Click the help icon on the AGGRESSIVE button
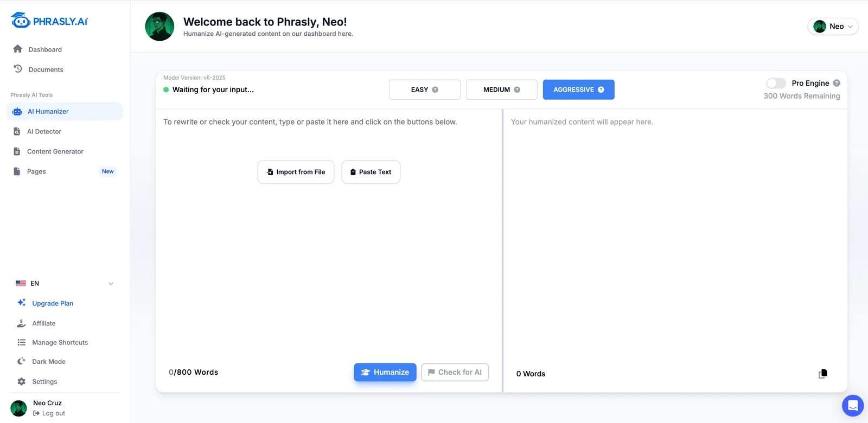Image resolution: width=868 pixels, height=423 pixels. pos(601,89)
